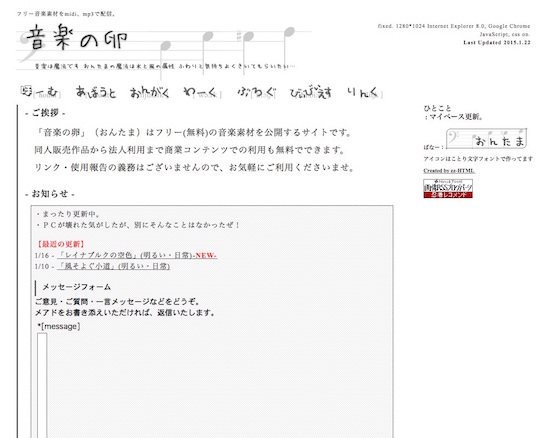Image resolution: width=550 pixels, height=438 pixels.
Task: Click the ・まったり更新中。 notice line
Action: point(68,214)
